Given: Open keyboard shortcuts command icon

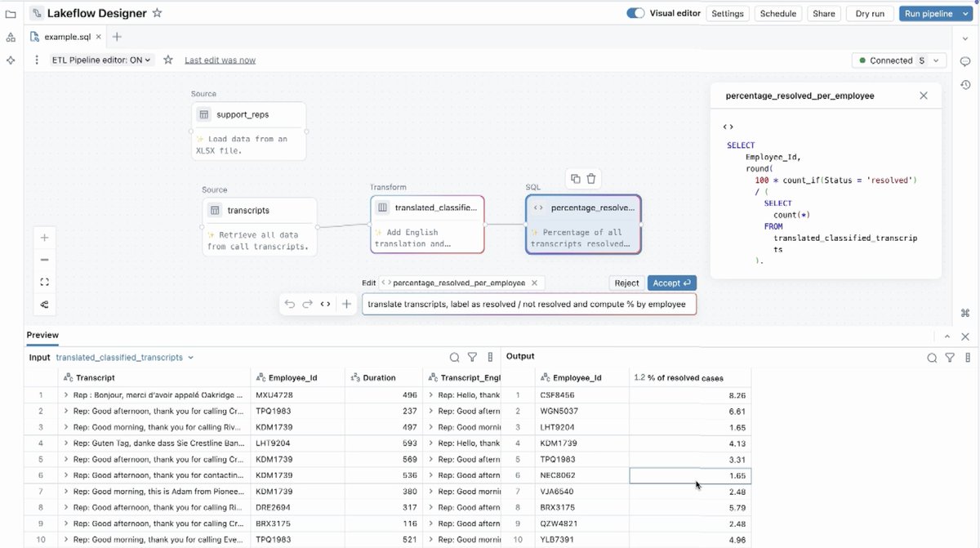Looking at the screenshot, I should click(965, 313).
